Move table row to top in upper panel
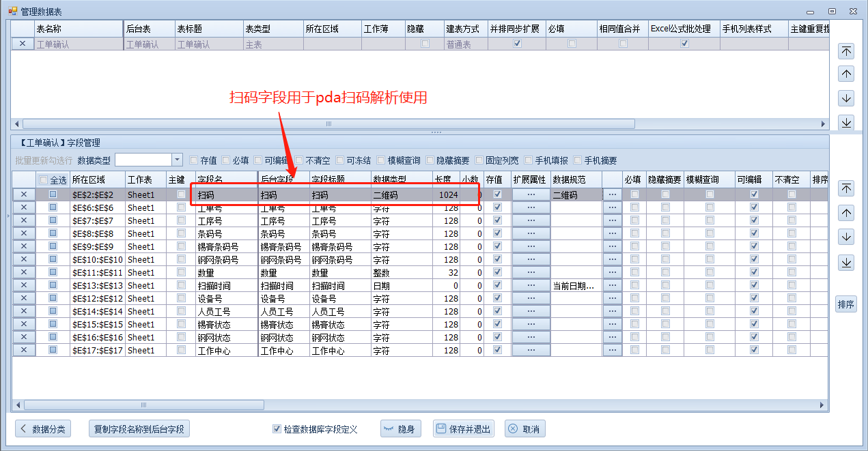Image resolution: width=868 pixels, height=451 pixels. [846, 52]
